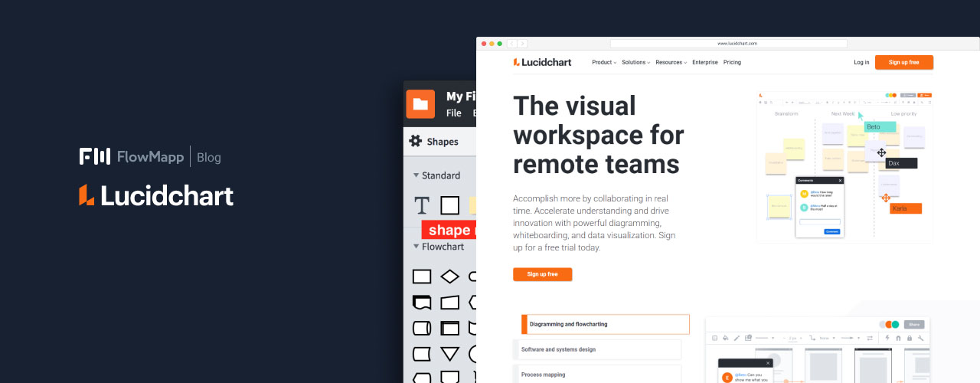Open the Solutions dropdown menu
This screenshot has height=383, width=980.
tap(636, 62)
